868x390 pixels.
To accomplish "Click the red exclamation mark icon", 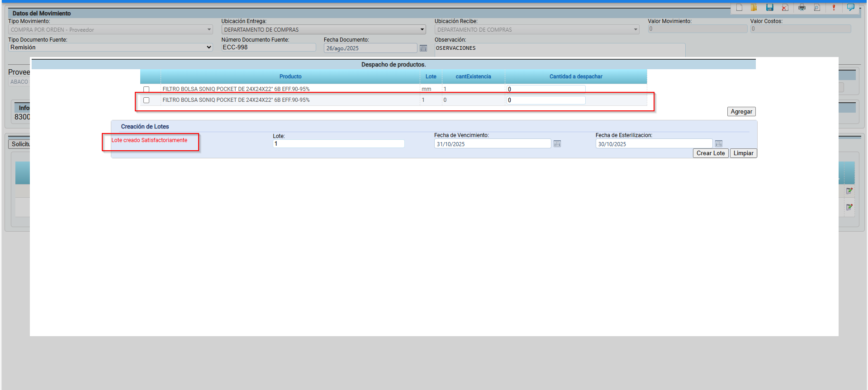I will click(x=834, y=7).
